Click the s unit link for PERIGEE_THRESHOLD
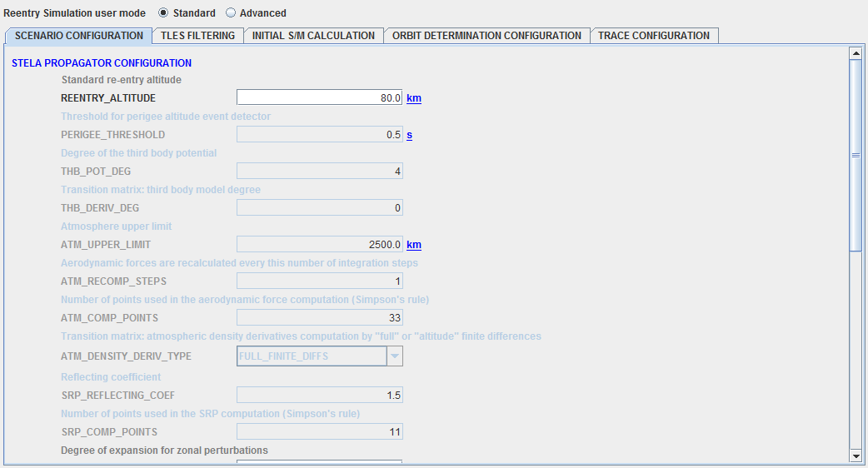This screenshot has width=868, height=468. pos(409,135)
